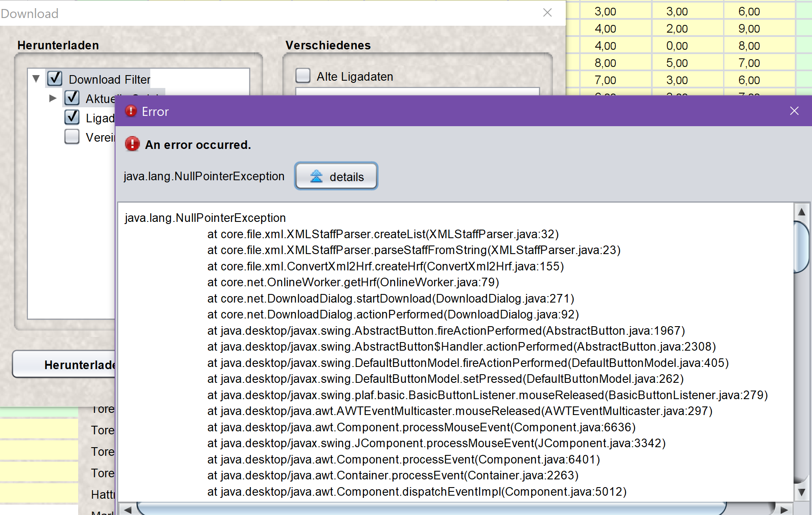Close the Error dialog window
The width and height of the screenshot is (812, 515).
[x=794, y=111]
